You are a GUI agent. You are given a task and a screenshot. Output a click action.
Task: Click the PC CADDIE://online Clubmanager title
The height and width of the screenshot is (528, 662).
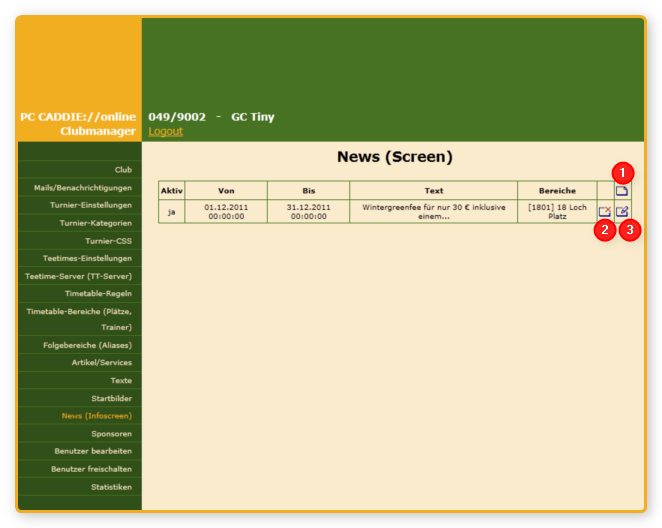[78, 124]
